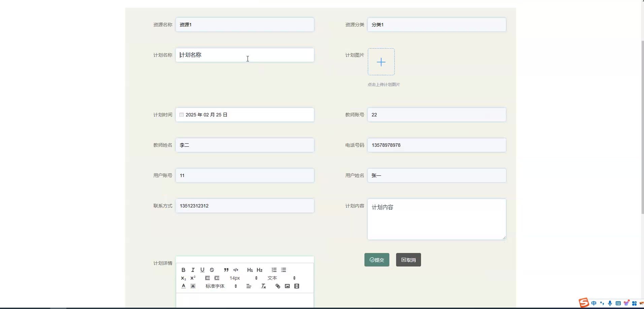
Task: Click the plus box to upload 计划图片
Action: tap(381, 62)
